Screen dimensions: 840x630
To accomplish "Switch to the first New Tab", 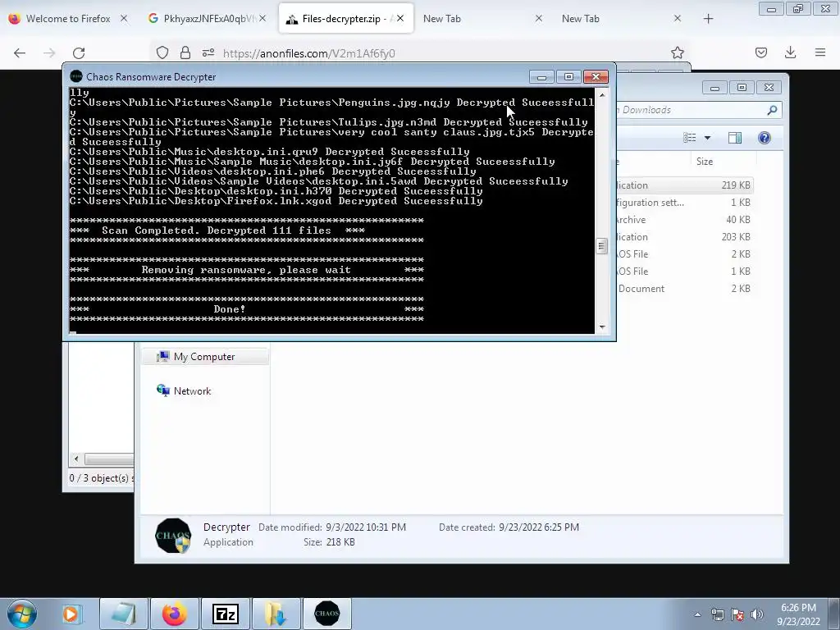I will point(484,18).
